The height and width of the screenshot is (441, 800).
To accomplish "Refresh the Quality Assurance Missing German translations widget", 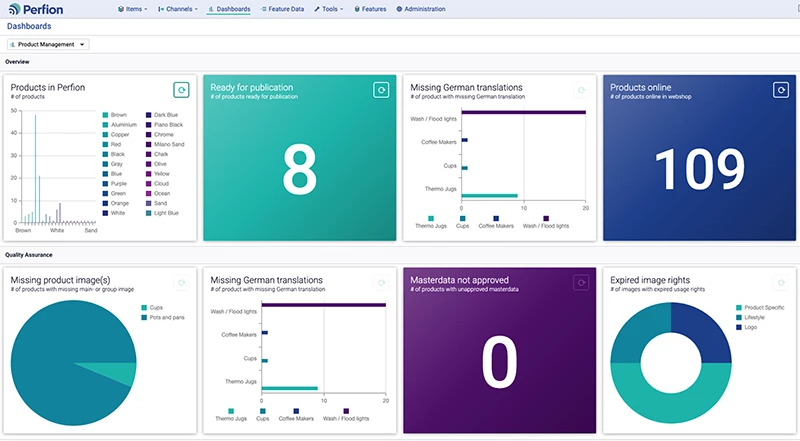I will click(381, 283).
